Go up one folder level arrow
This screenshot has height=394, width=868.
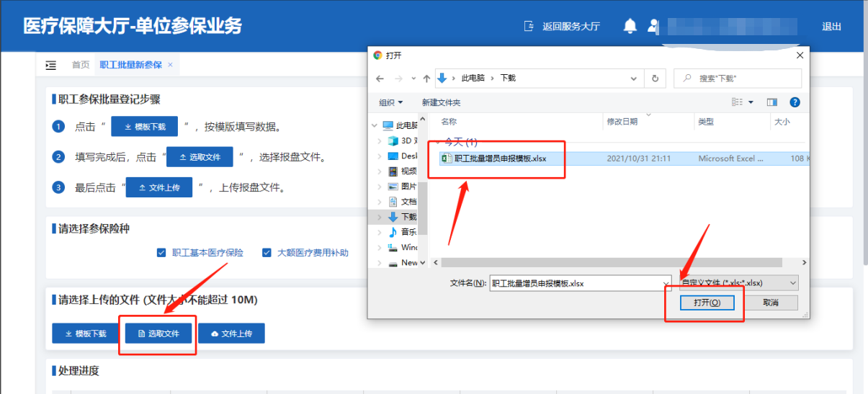point(426,78)
